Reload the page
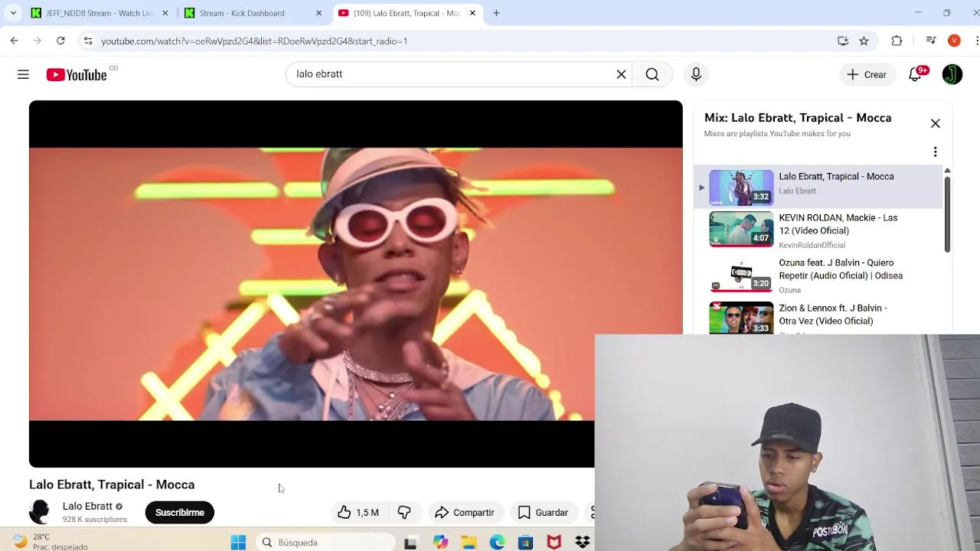 (60, 41)
